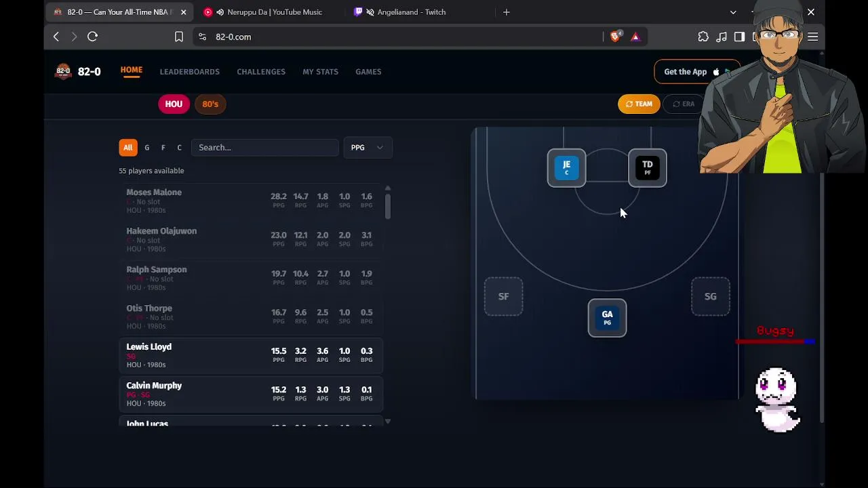
Task: Reload the 82-0 page
Action: click(93, 37)
